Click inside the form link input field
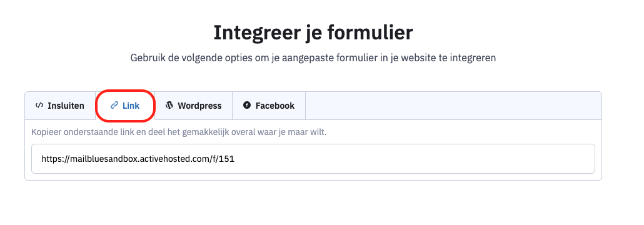Viewport: 644px width, 225px height. pos(313,159)
